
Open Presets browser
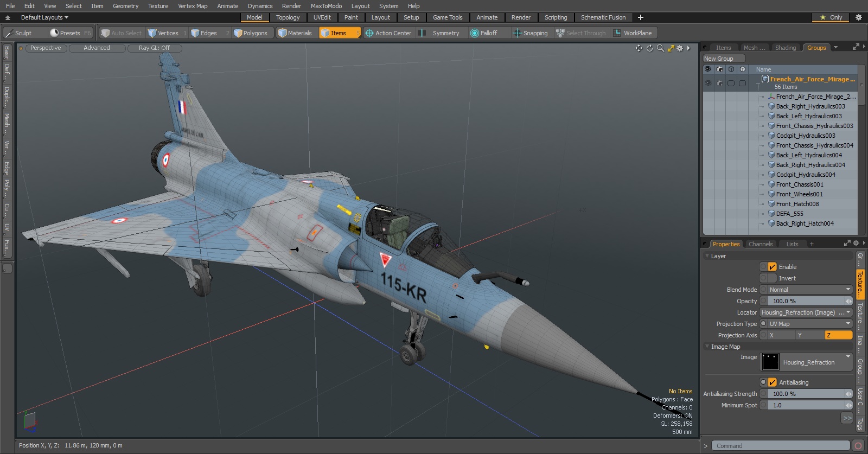click(71, 33)
